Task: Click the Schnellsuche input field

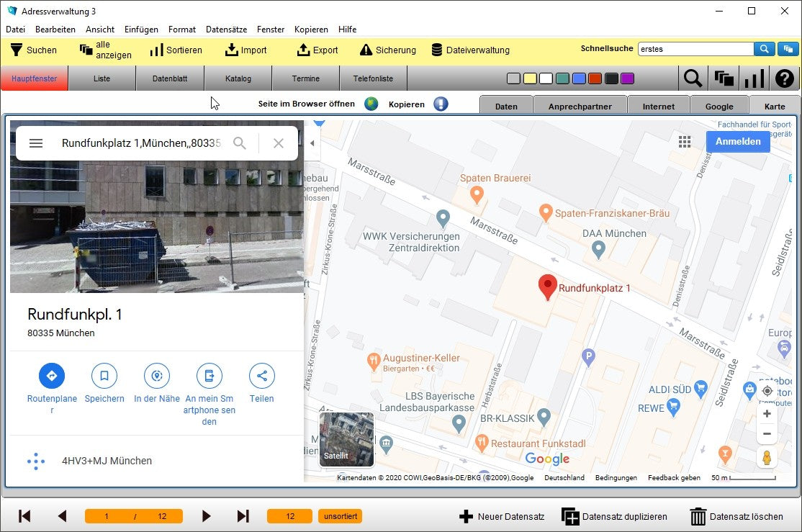Action: tap(695, 49)
